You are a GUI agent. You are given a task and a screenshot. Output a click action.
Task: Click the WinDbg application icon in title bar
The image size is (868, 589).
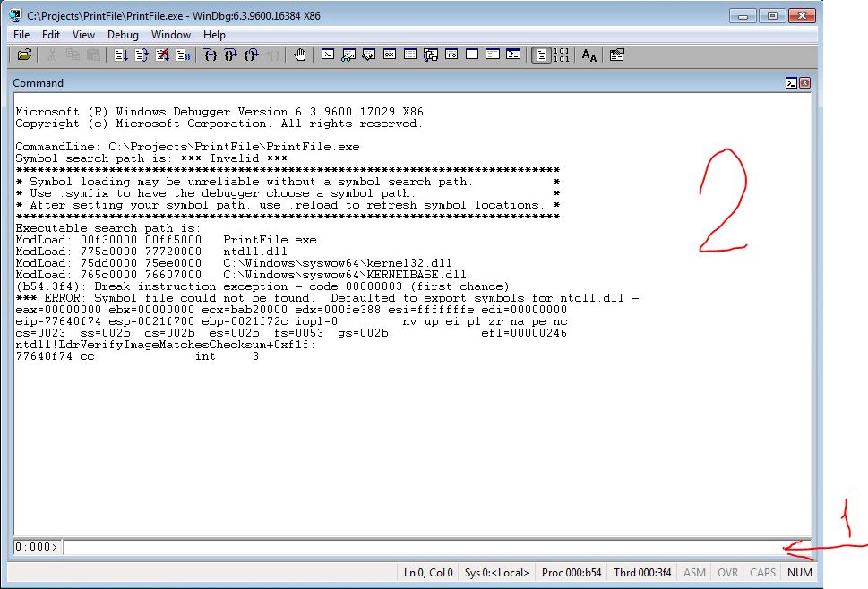15,16
